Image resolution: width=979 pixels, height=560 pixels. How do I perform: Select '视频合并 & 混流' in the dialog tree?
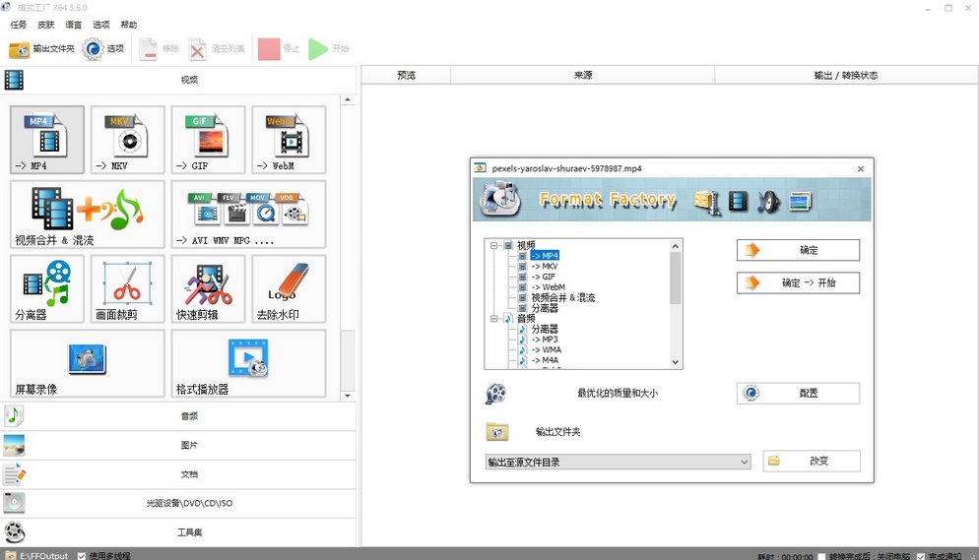pyautogui.click(x=563, y=297)
